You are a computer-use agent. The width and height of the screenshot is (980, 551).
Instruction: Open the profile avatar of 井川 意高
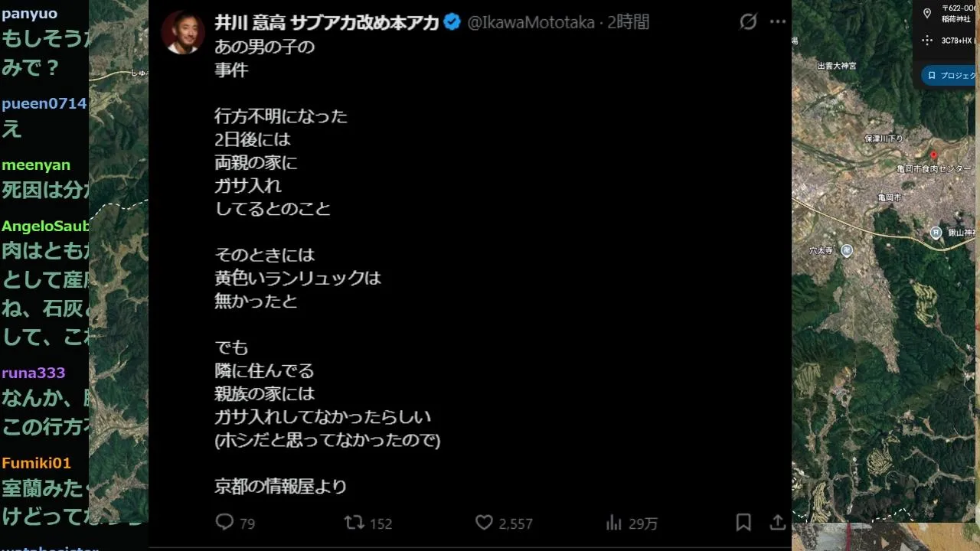pos(182,32)
